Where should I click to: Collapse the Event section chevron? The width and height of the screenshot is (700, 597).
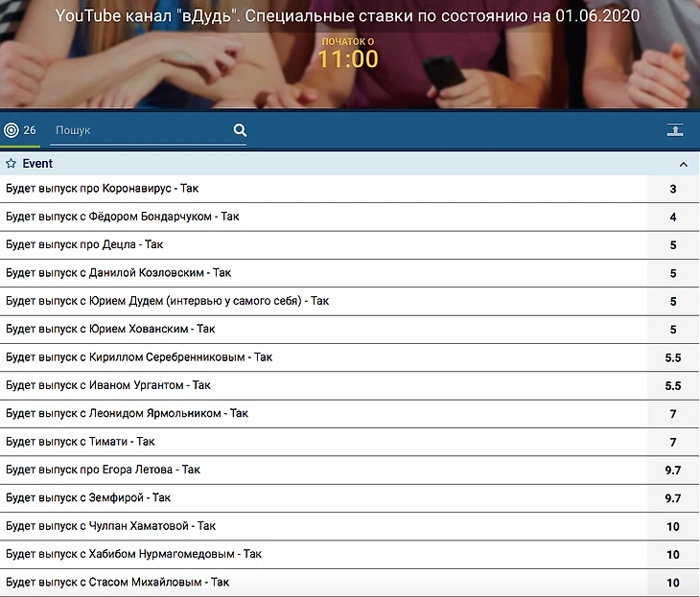(x=683, y=164)
